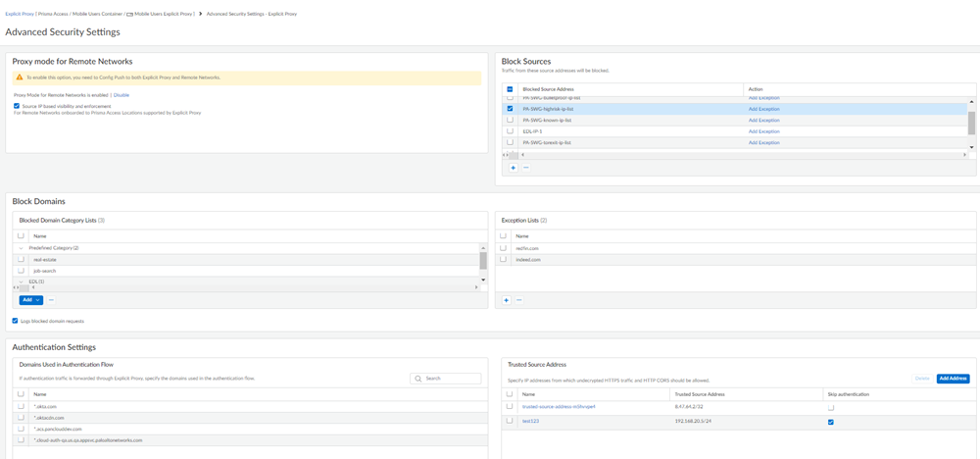Click the plus icon under Block Sources

tap(513, 168)
